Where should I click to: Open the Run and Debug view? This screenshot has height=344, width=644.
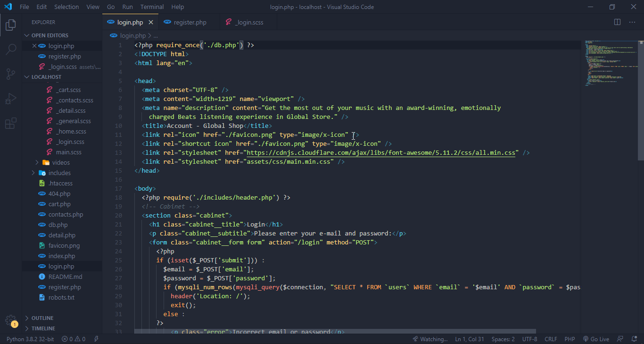pos(10,99)
